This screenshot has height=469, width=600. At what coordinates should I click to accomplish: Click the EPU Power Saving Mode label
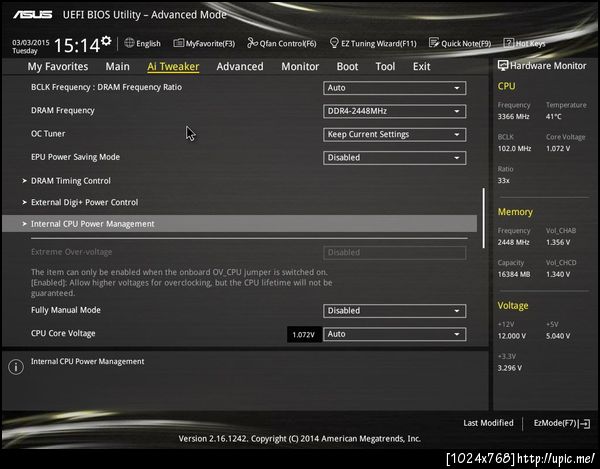click(75, 157)
